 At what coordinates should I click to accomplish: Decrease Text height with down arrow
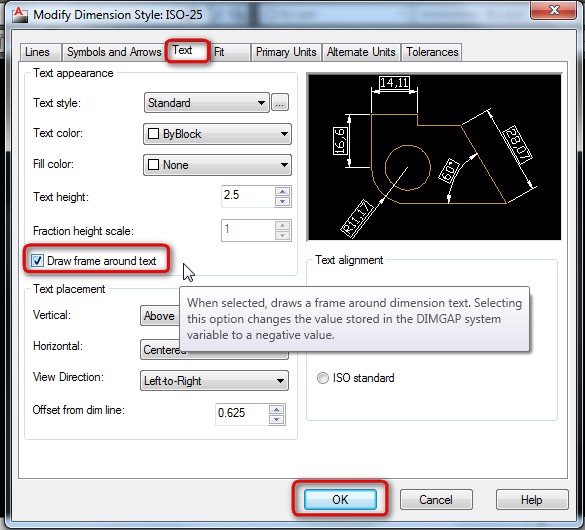coord(282,202)
